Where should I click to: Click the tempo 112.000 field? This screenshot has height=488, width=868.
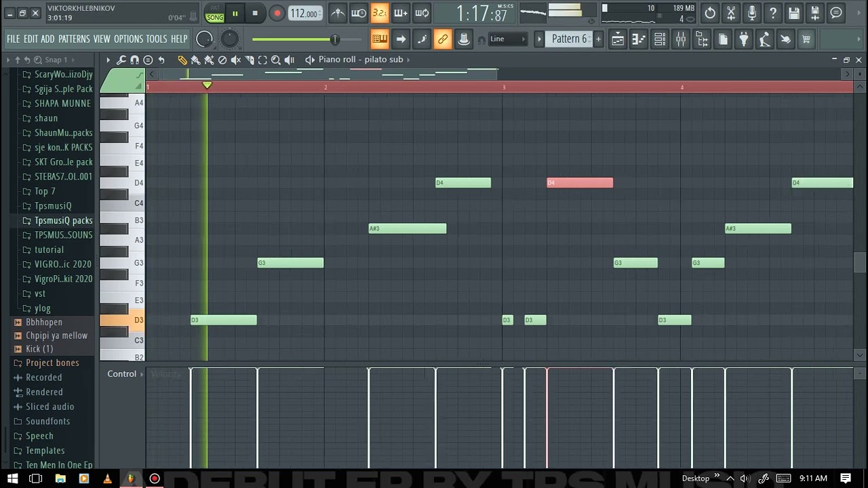[x=304, y=14]
